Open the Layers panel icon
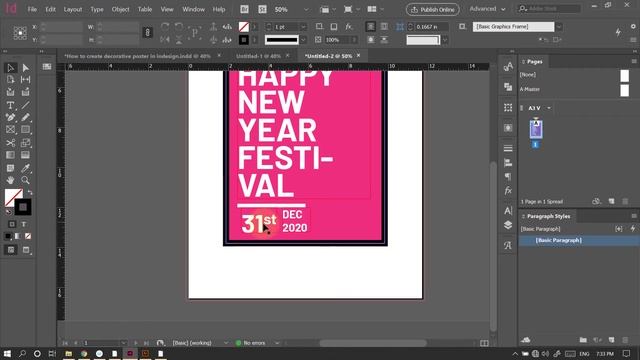Viewport: 640px width, 360px height. coord(508,225)
